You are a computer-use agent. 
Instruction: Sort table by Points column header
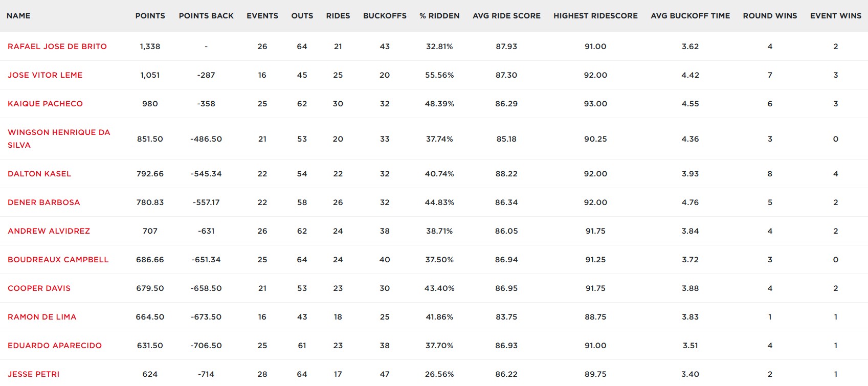pos(150,16)
